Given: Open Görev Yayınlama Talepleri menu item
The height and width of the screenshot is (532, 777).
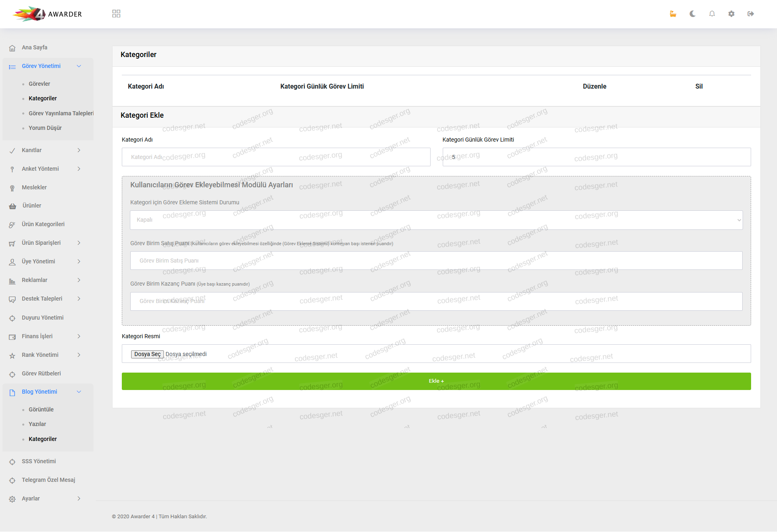Looking at the screenshot, I should [61, 113].
